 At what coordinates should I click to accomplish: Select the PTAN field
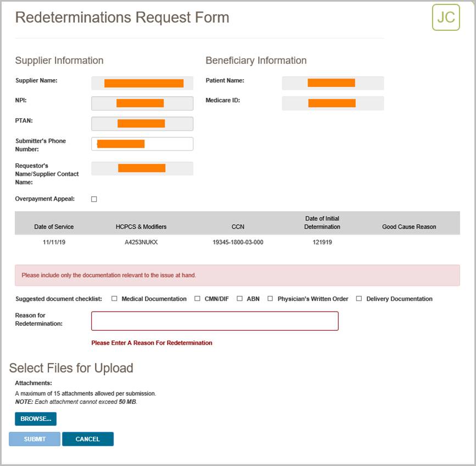click(142, 123)
